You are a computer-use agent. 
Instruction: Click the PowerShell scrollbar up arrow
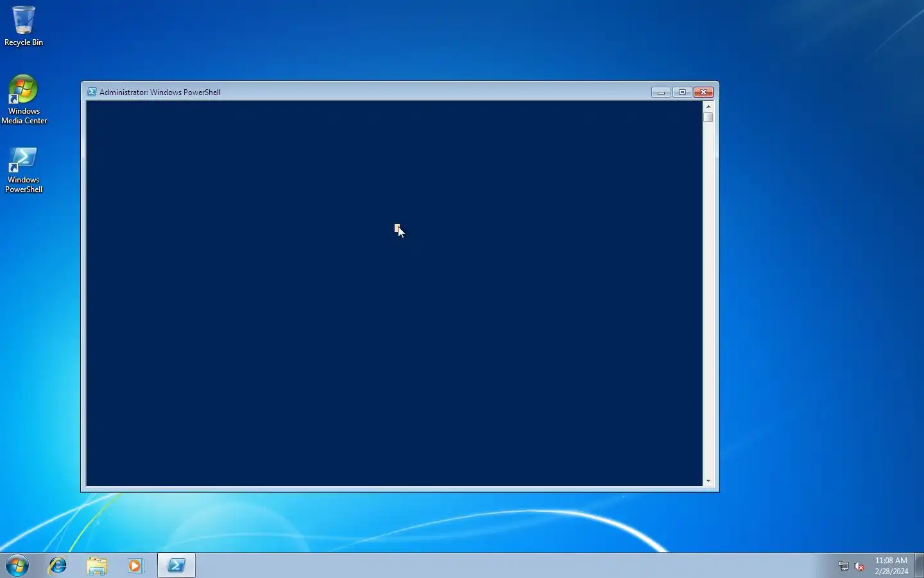point(708,106)
